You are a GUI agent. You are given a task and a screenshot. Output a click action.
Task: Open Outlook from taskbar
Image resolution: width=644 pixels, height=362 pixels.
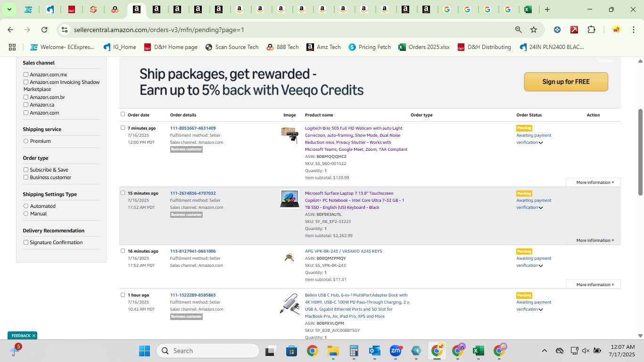pos(375,351)
